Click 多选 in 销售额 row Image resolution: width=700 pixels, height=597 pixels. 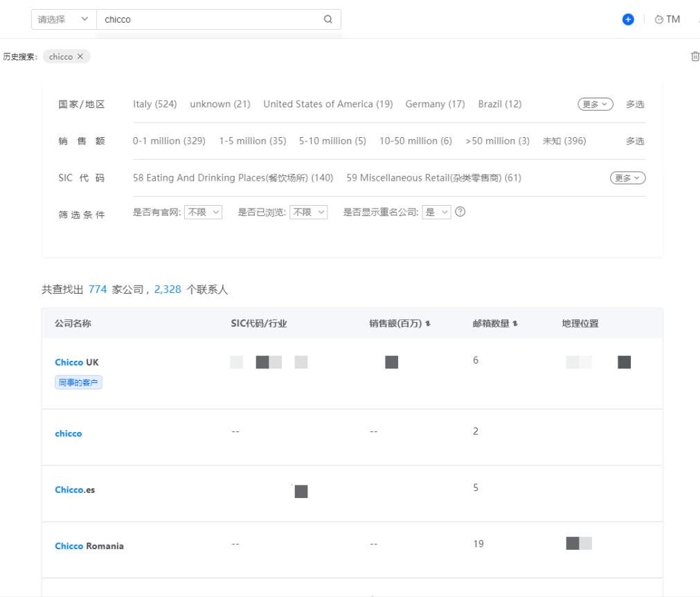[634, 141]
